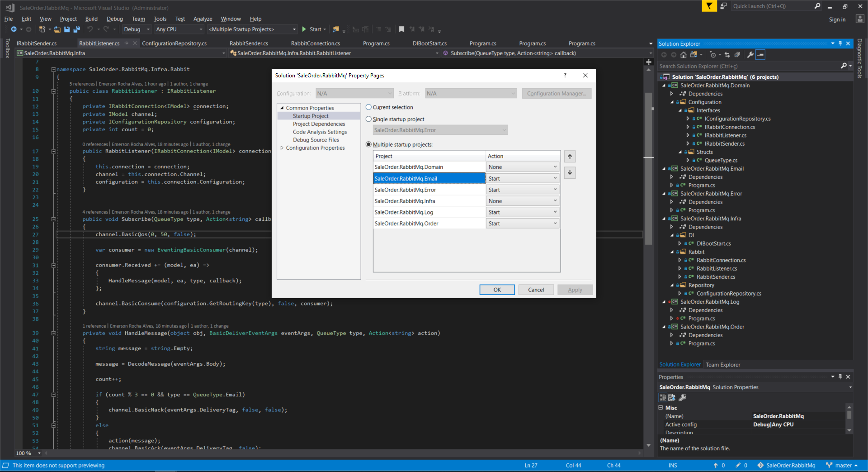Open the Analyze menu
Viewport: 868px width, 472px height.
[x=203, y=19]
